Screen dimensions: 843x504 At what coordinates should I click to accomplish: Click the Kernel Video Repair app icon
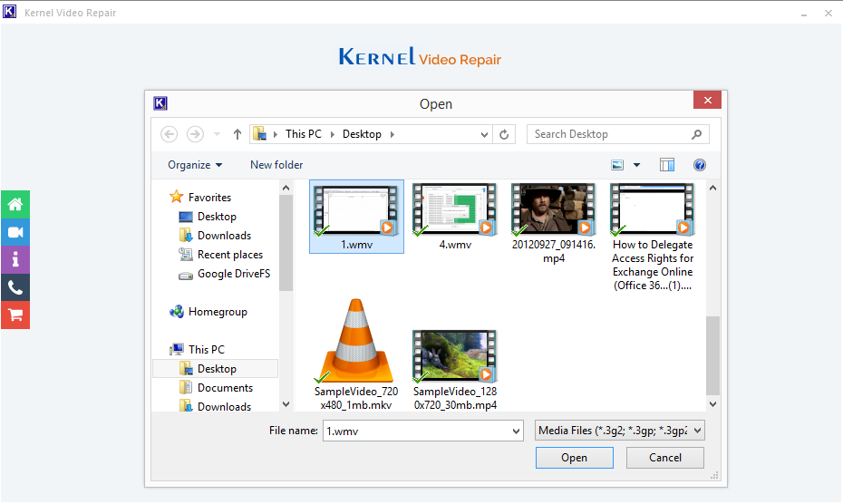[x=10, y=12]
